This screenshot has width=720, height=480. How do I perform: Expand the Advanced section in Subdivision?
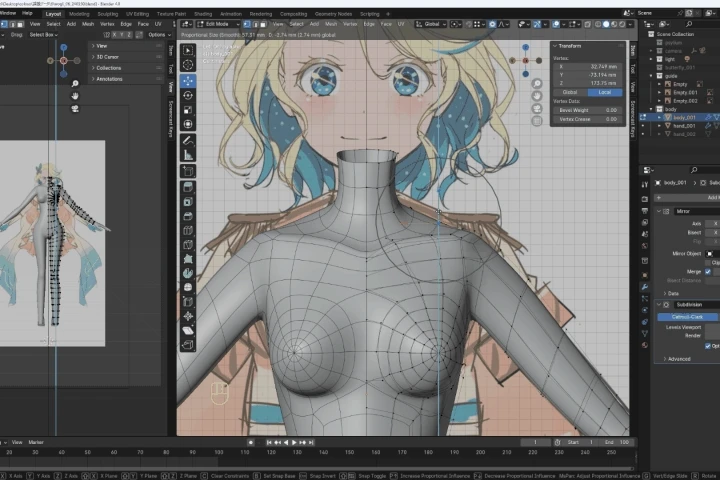[677, 359]
